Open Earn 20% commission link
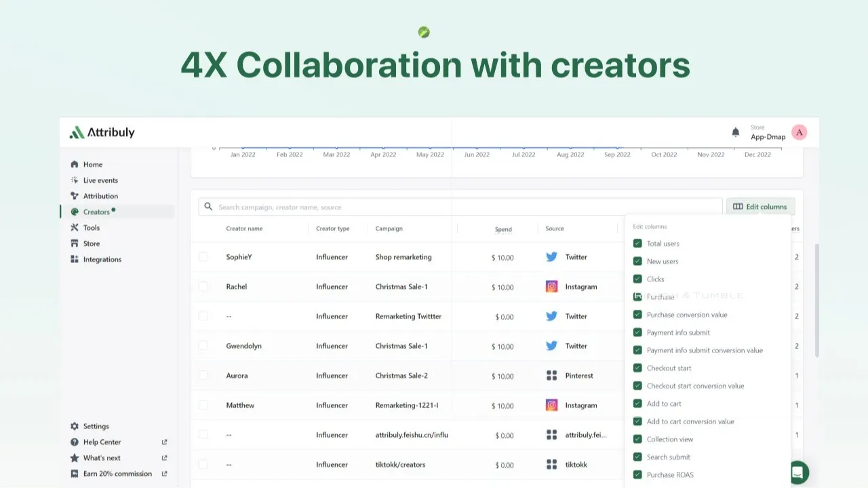This screenshot has width=868, height=488. 117,474
